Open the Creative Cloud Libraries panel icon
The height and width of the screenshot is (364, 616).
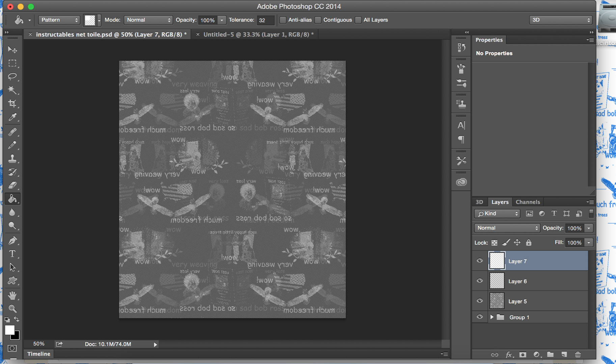461,182
